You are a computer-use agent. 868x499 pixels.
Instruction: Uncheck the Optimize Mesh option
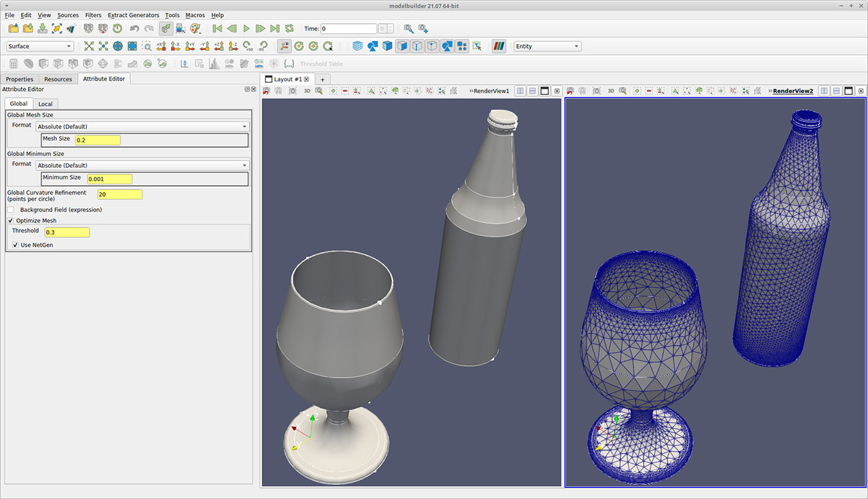point(10,220)
